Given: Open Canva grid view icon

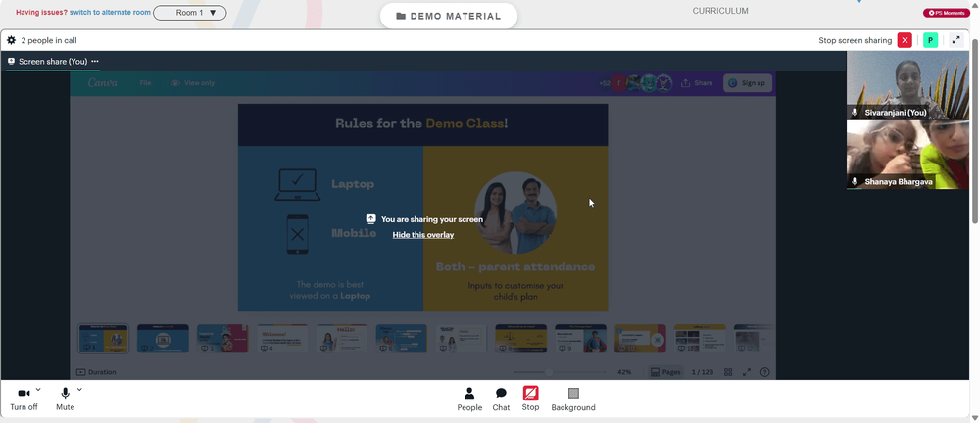Looking at the screenshot, I should coord(728,372).
